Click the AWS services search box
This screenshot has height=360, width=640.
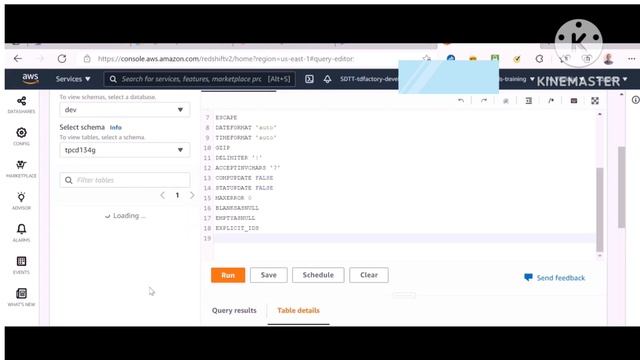(200, 79)
